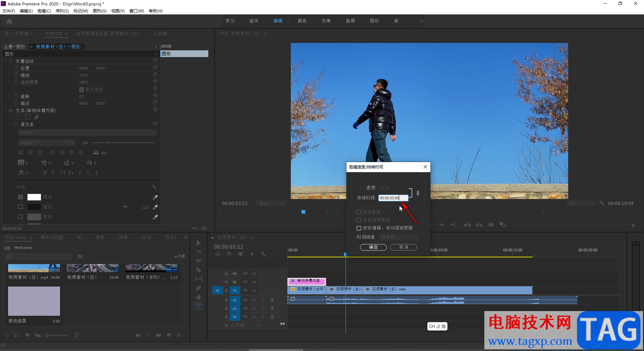Open the Media Browser panel tab

tap(52, 238)
